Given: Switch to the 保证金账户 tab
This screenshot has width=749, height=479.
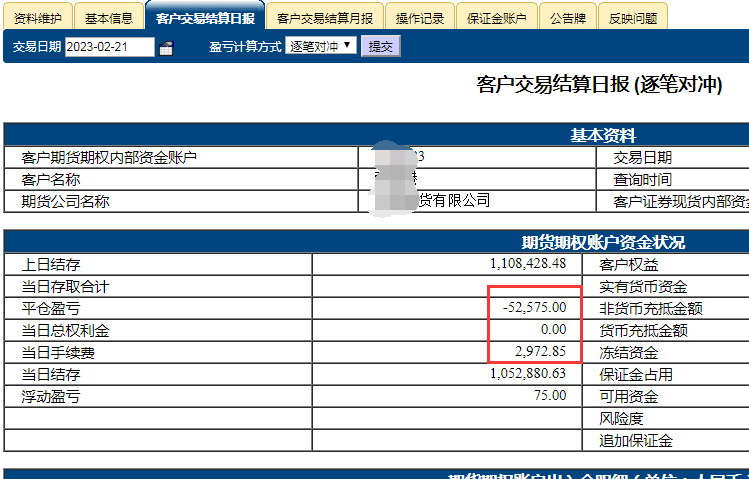Looking at the screenshot, I should pos(497,18).
